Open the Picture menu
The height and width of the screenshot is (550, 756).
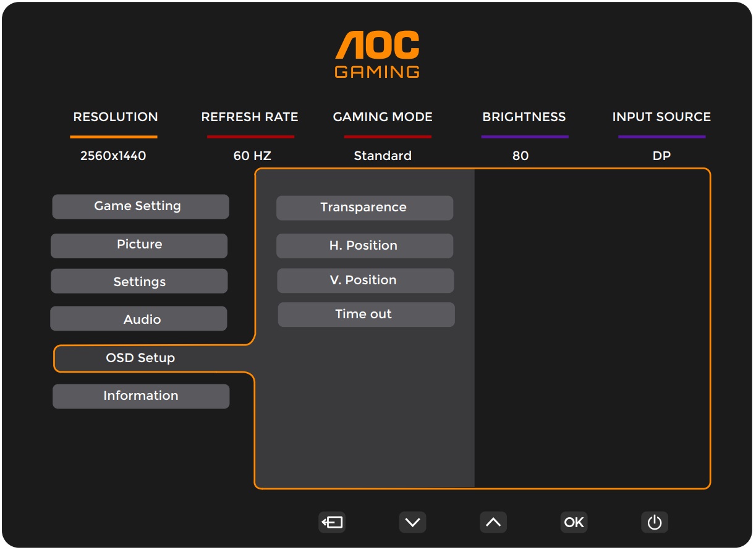[x=139, y=245]
